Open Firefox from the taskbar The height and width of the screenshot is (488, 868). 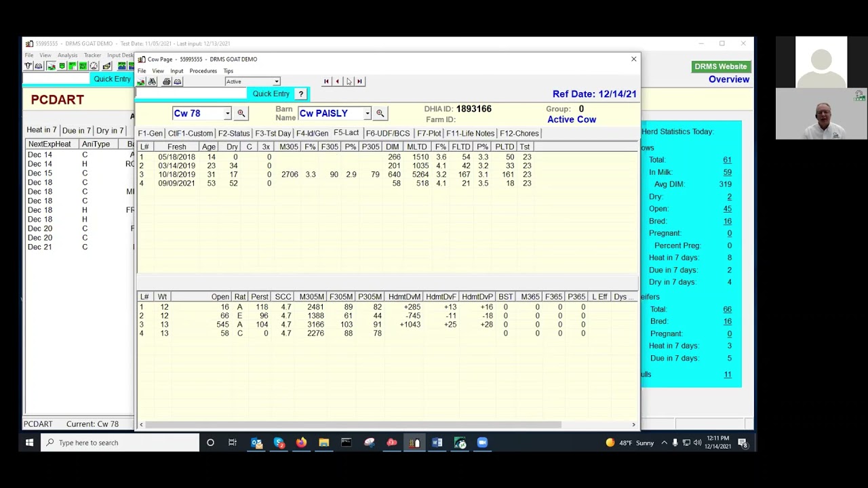[x=301, y=443]
